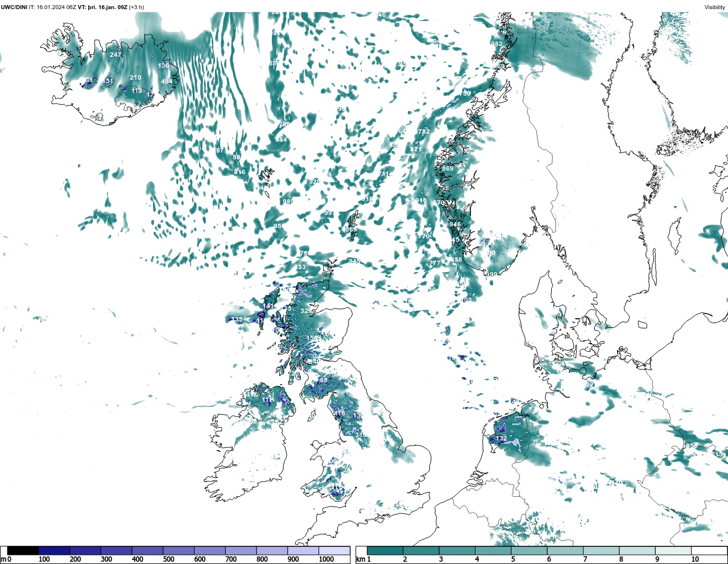
Task: Select the black 0–100 m legend swatch
Action: pos(23,551)
